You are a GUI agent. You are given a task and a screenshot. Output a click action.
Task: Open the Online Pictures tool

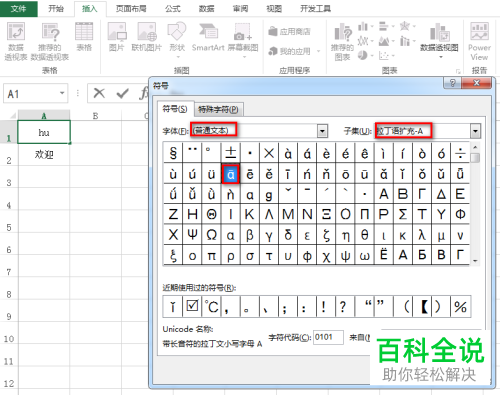click(147, 37)
